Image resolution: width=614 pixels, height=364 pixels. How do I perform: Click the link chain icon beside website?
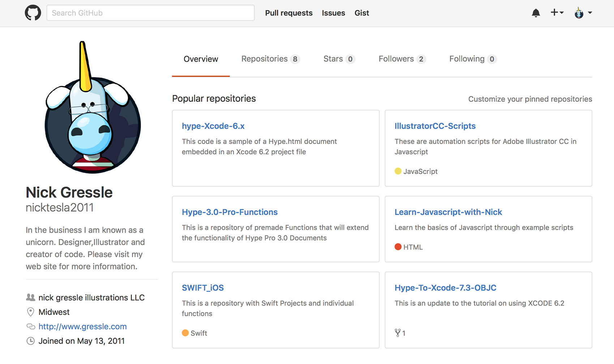pyautogui.click(x=31, y=326)
